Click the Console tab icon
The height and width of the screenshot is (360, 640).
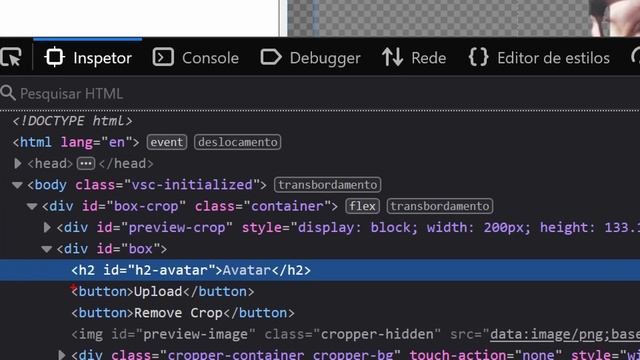click(x=163, y=57)
